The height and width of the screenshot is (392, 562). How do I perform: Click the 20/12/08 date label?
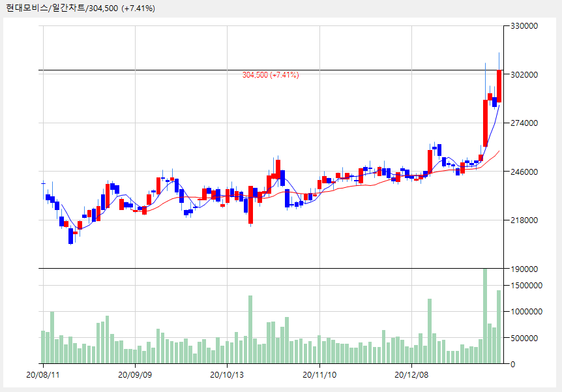(x=411, y=375)
